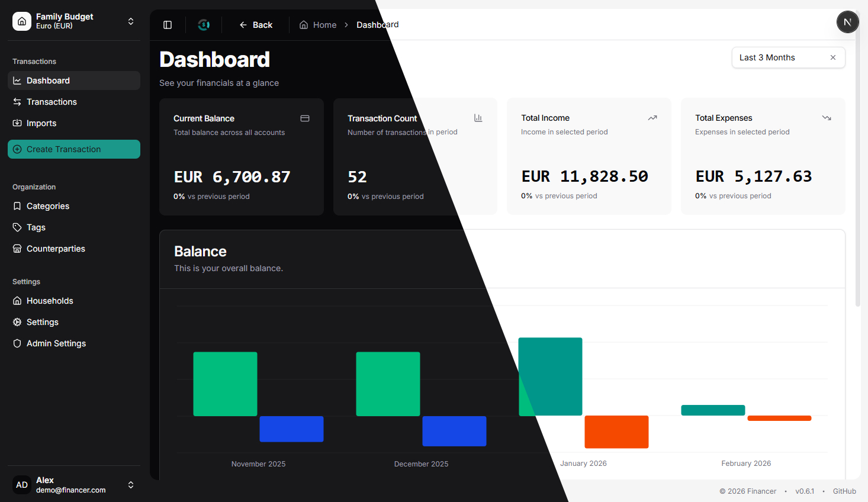
Task: Open the N user avatar
Action: pyautogui.click(x=847, y=22)
